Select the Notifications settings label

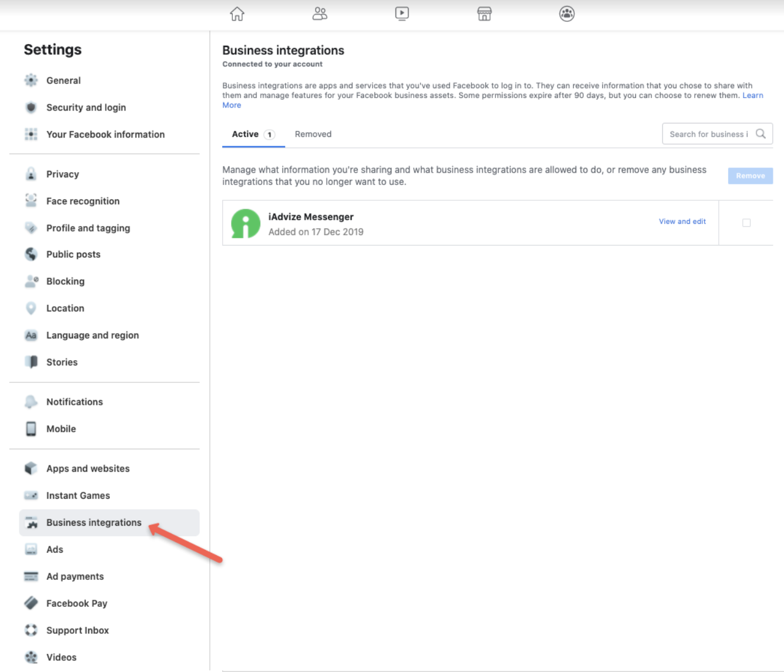point(75,402)
